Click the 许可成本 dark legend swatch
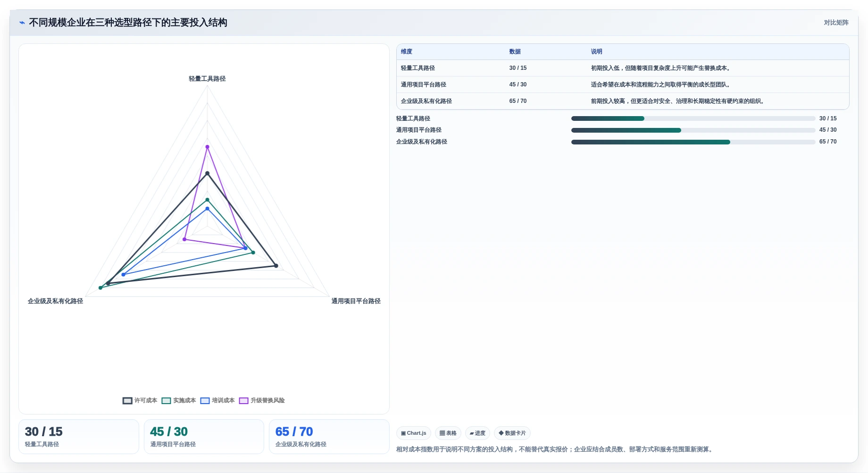Screen dimensions: 868x473 coord(127,401)
